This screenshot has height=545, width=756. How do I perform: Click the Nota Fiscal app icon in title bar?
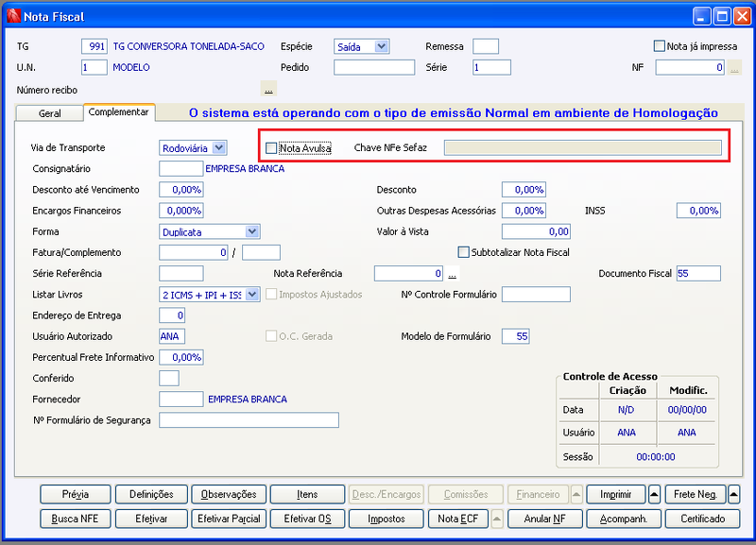click(14, 16)
